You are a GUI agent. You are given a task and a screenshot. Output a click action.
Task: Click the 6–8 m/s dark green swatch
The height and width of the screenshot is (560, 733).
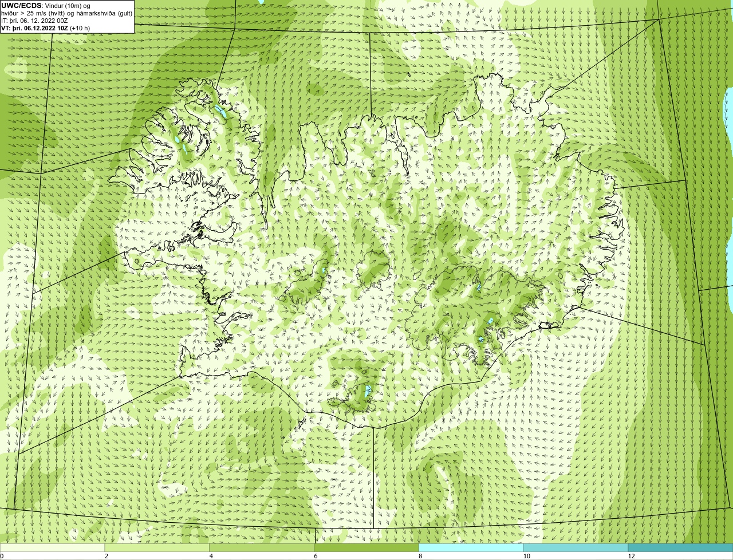[366, 547]
